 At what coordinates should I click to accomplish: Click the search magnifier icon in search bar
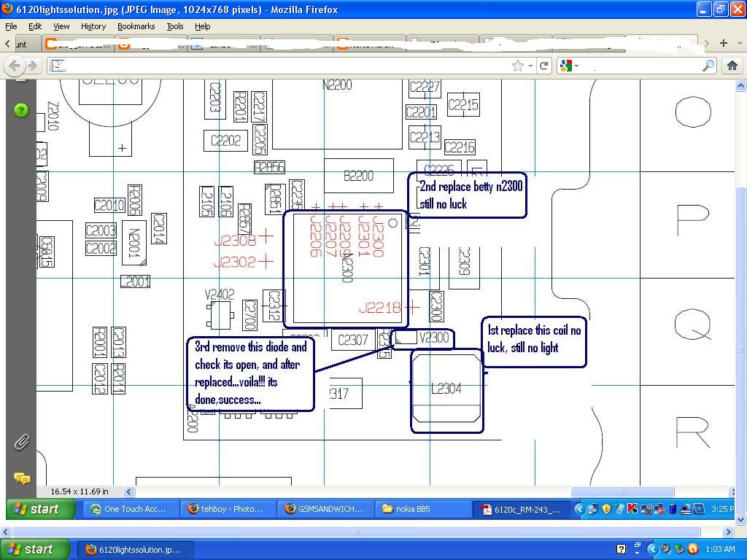tap(708, 65)
